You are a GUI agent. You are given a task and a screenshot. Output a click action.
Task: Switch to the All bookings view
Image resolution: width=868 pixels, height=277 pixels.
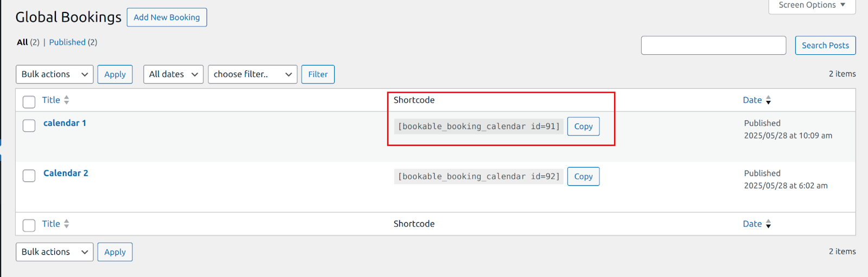(22, 42)
